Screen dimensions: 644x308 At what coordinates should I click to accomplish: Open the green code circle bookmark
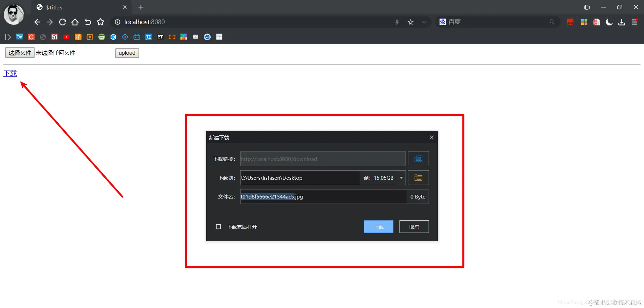(x=102, y=37)
